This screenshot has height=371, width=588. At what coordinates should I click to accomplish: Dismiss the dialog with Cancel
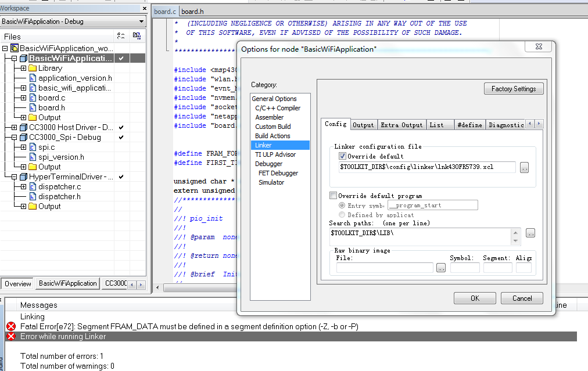point(522,298)
